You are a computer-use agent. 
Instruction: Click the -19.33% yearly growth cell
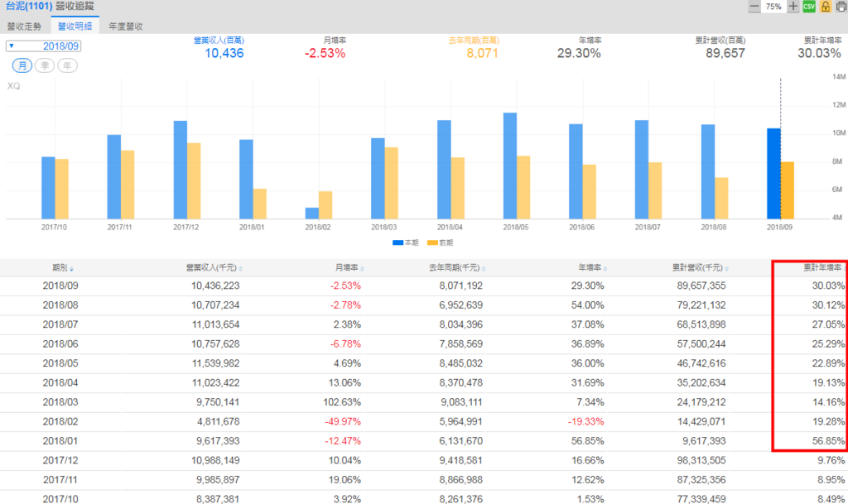coord(586,422)
